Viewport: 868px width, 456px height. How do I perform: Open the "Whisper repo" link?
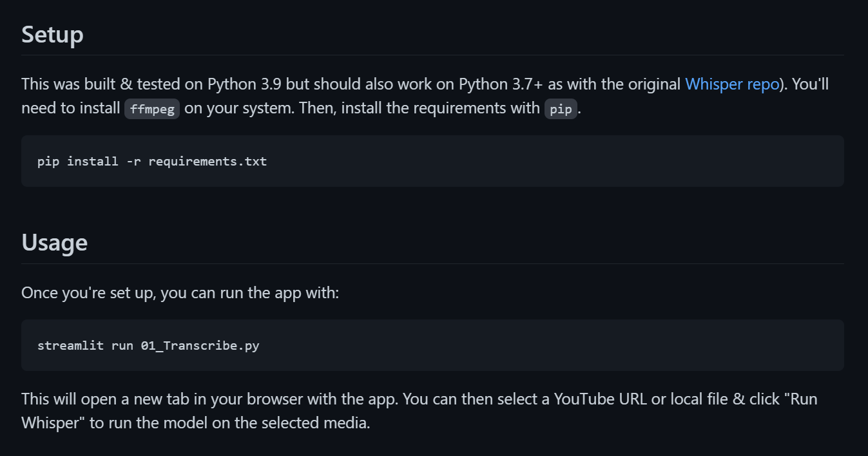pyautogui.click(x=731, y=84)
